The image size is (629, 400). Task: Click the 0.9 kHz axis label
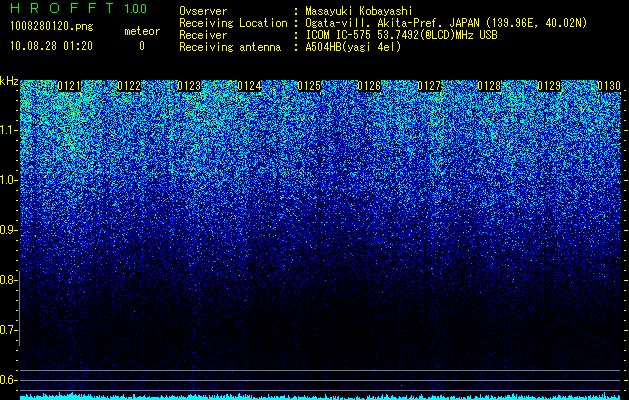coord(8,230)
